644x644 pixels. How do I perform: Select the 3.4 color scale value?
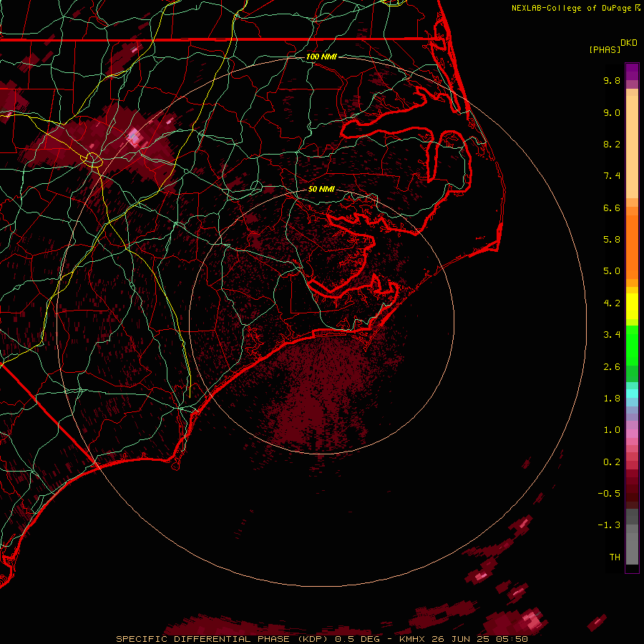click(x=612, y=335)
